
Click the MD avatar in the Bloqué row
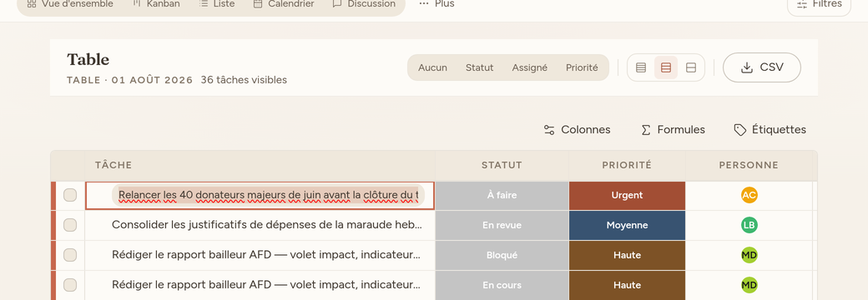[749, 255]
